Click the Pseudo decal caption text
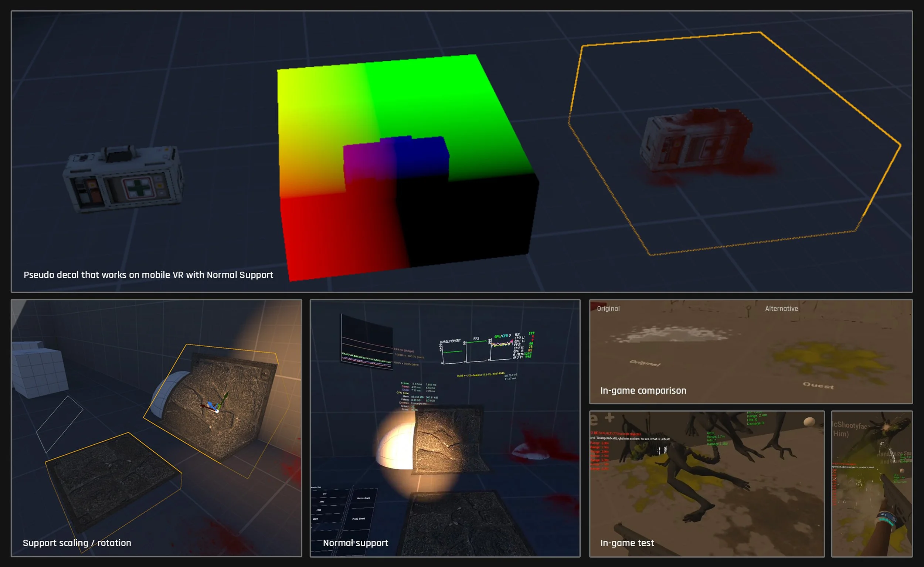924x567 pixels. pos(148,275)
